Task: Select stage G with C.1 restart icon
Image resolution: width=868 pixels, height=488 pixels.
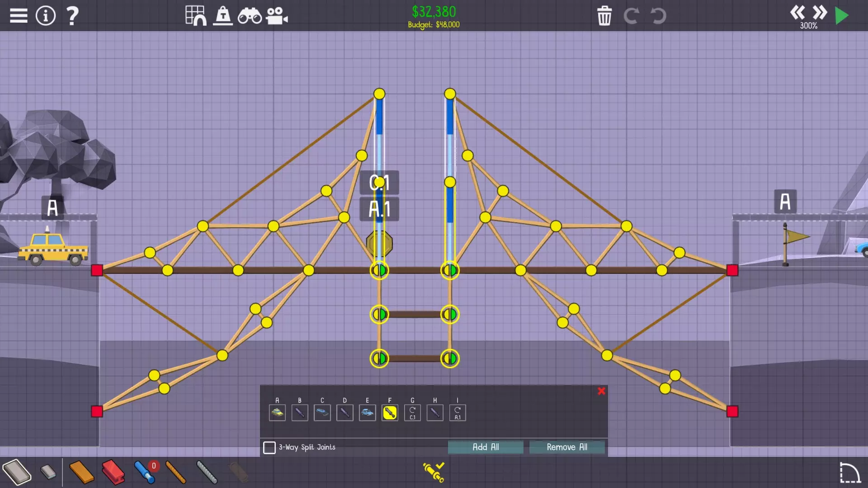Action: click(412, 413)
